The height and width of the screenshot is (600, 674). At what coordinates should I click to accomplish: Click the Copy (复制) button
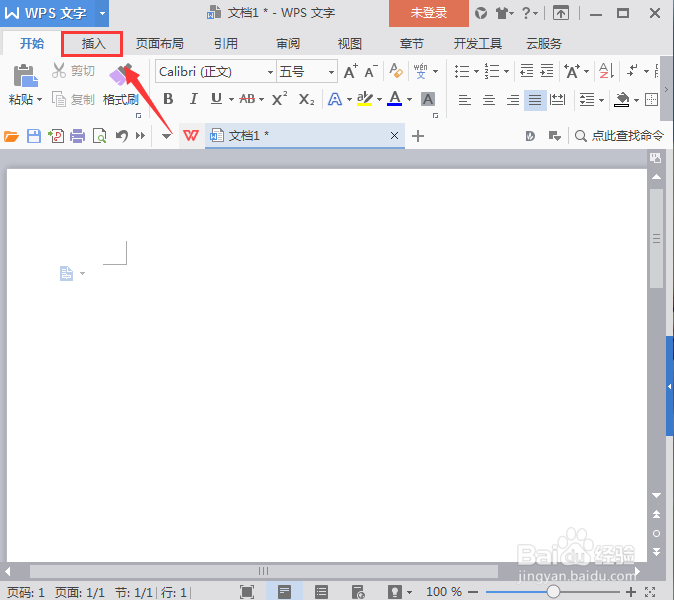point(73,99)
